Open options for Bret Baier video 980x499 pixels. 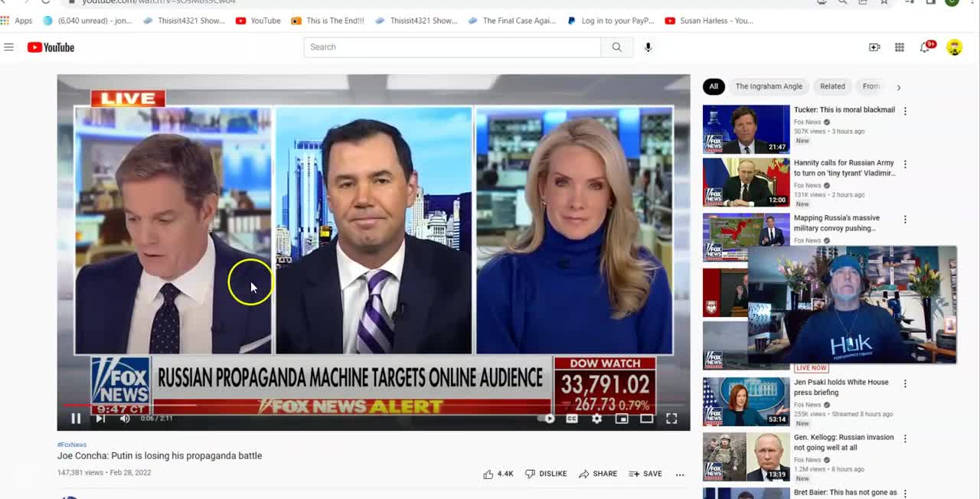905,494
